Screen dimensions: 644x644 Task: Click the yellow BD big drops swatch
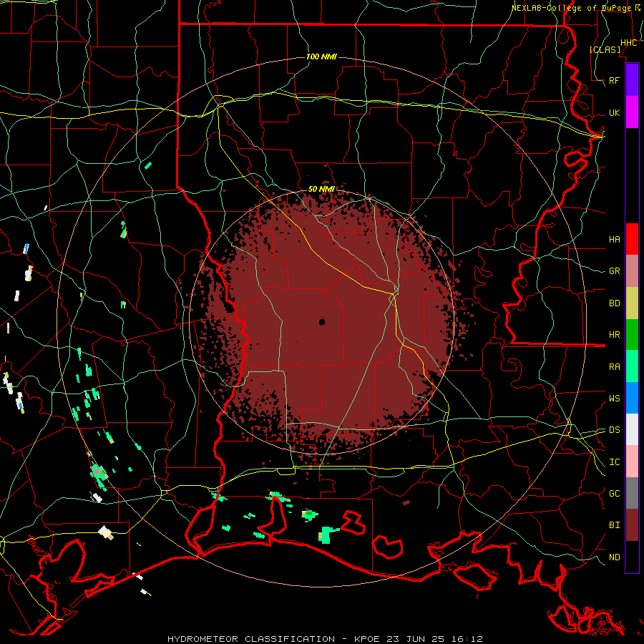[x=632, y=303]
